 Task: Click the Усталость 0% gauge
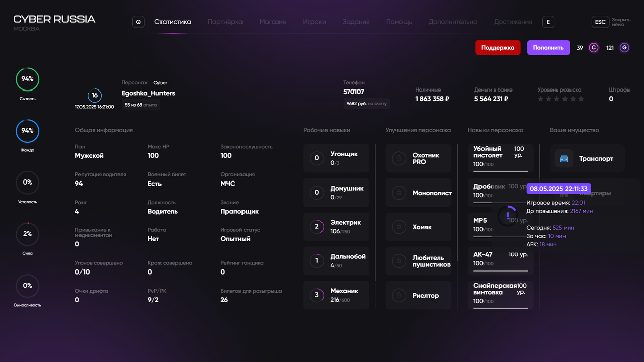coord(28,183)
